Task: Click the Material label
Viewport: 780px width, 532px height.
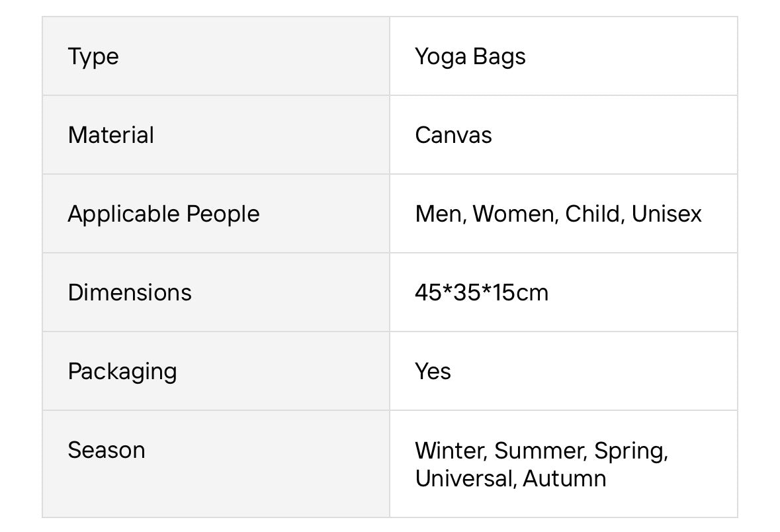Action: pyautogui.click(x=111, y=135)
